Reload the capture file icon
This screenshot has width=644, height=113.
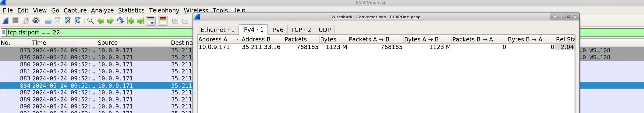(x=78, y=21)
